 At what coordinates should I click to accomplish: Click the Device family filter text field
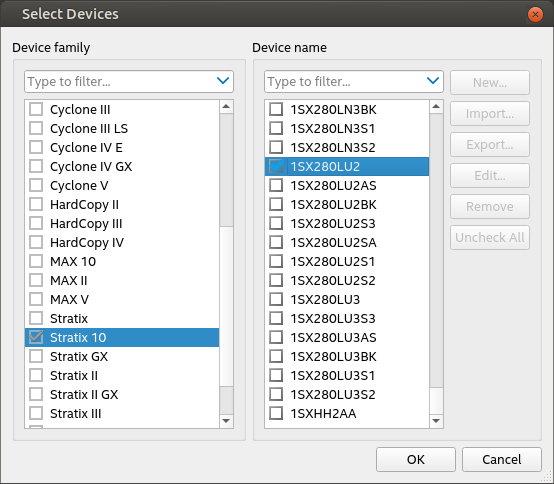point(120,82)
